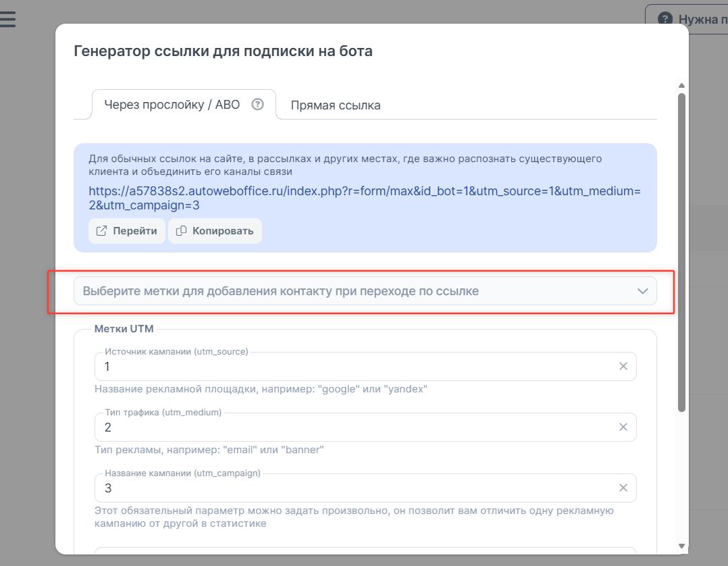Click the hint text mentioning "google" или "yandex"
The height and width of the screenshot is (566, 728).
(x=261, y=389)
